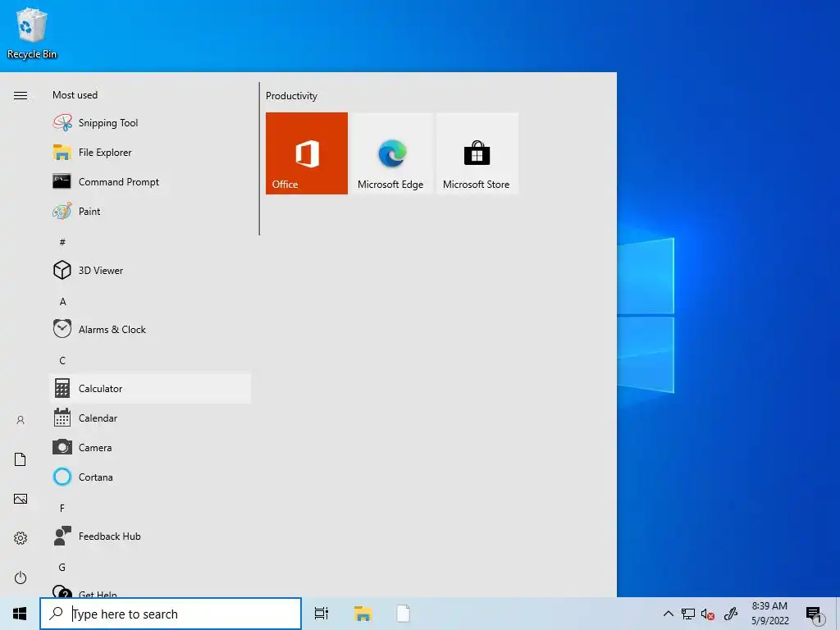This screenshot has height=630, width=840.
Task: Open the clock showing 8:39 AM
Action: click(769, 614)
